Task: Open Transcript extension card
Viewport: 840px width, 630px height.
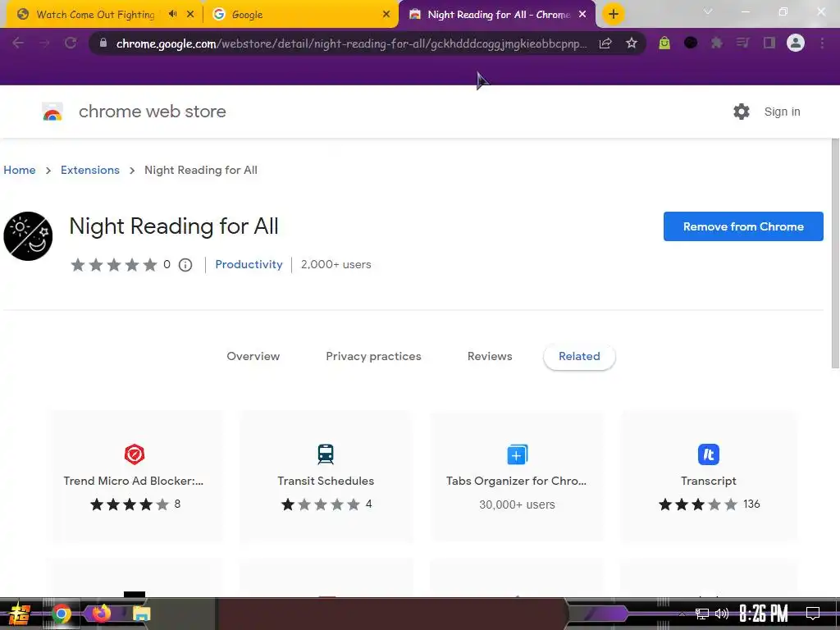Action: 708,477
